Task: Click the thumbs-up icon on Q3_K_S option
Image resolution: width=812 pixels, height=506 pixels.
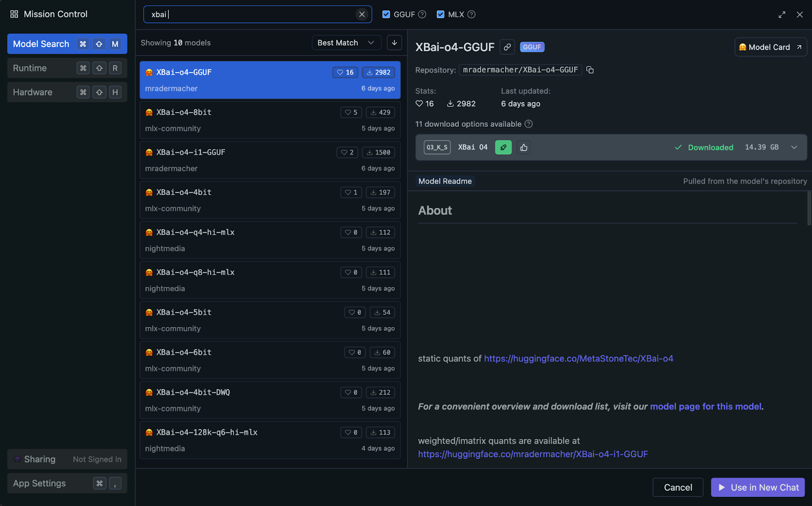Action: pos(524,148)
